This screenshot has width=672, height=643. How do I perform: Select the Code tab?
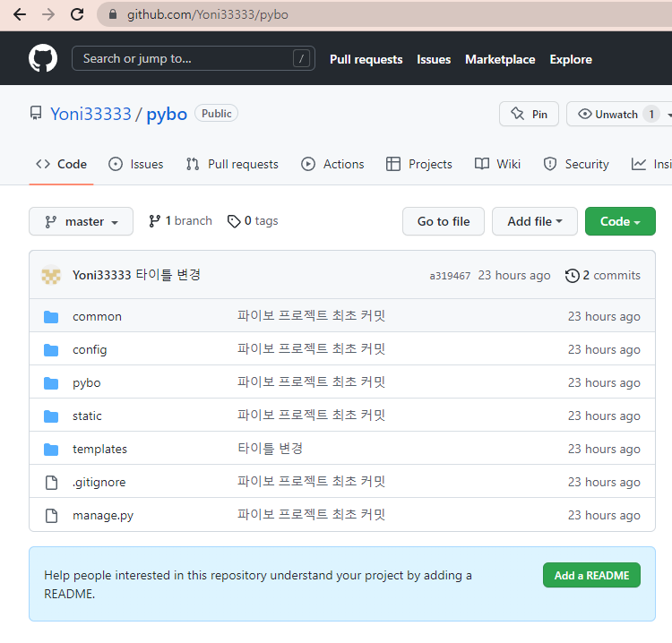(61, 164)
